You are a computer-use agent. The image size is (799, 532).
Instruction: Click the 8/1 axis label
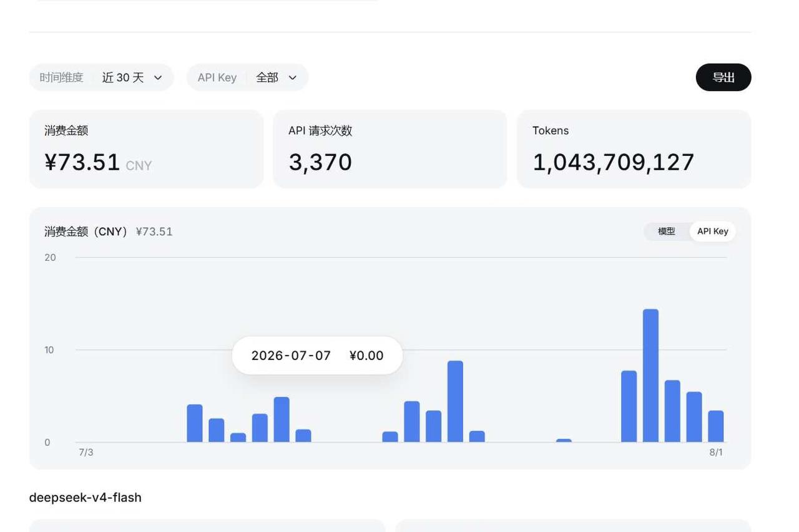(716, 452)
